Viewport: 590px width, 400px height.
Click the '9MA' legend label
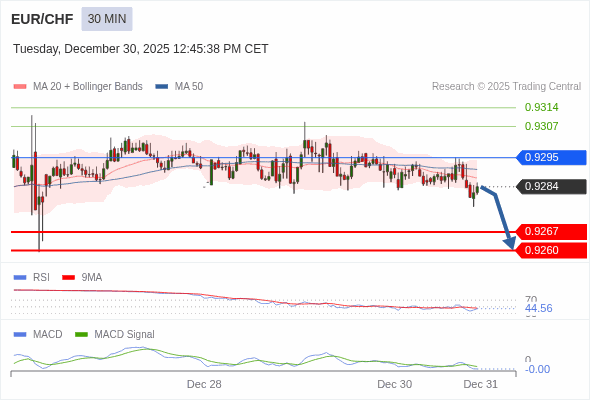(92, 278)
